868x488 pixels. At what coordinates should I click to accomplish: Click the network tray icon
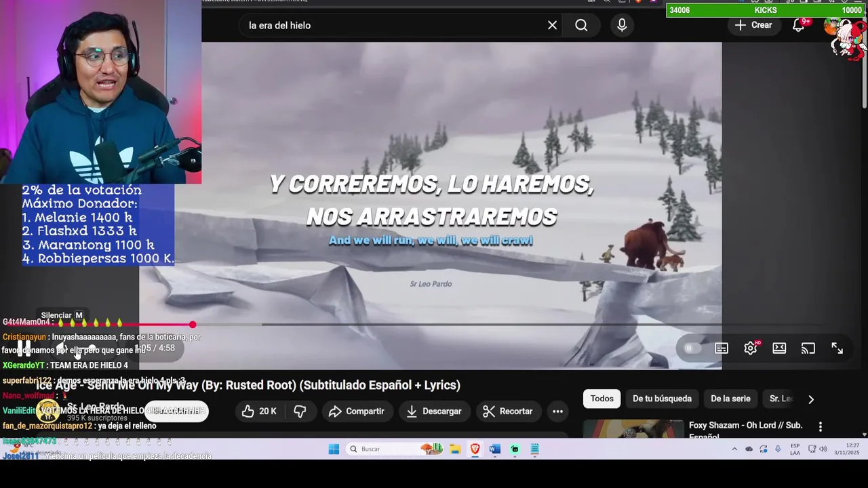812,449
